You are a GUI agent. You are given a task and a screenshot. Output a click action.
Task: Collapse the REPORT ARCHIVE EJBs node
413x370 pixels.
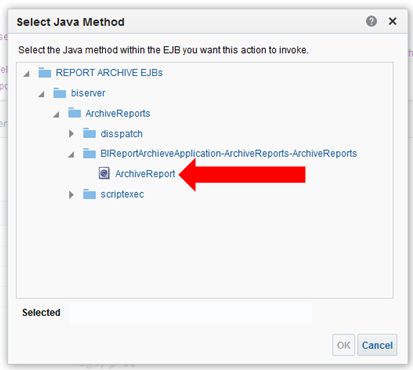point(26,74)
